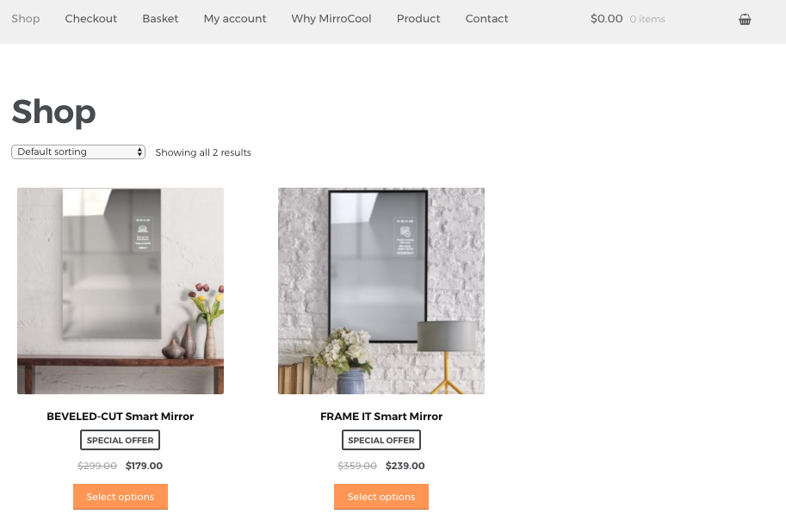This screenshot has height=532, width=786.
Task: Open the Default sorting dropdown
Action: (78, 152)
